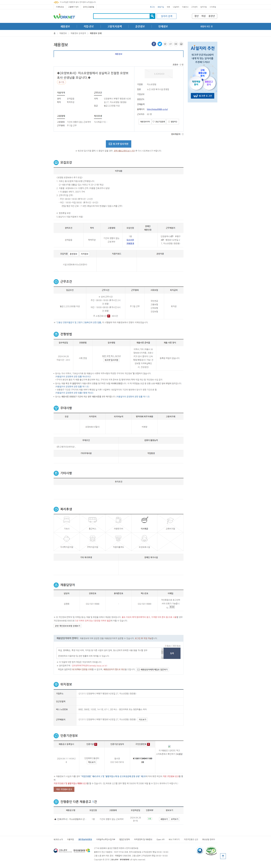Click 거짓 구인정보 신고 red button
Screen dimensions: 271x868
(x=64, y=789)
